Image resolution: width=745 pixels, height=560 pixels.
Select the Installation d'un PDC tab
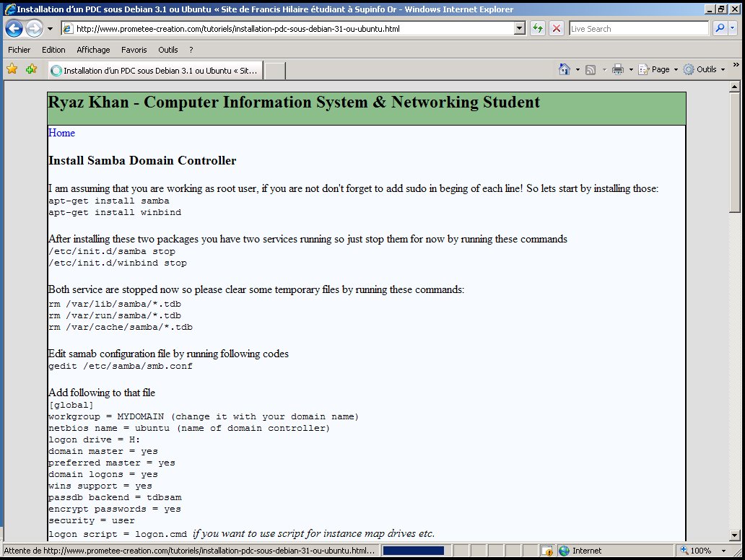156,71
